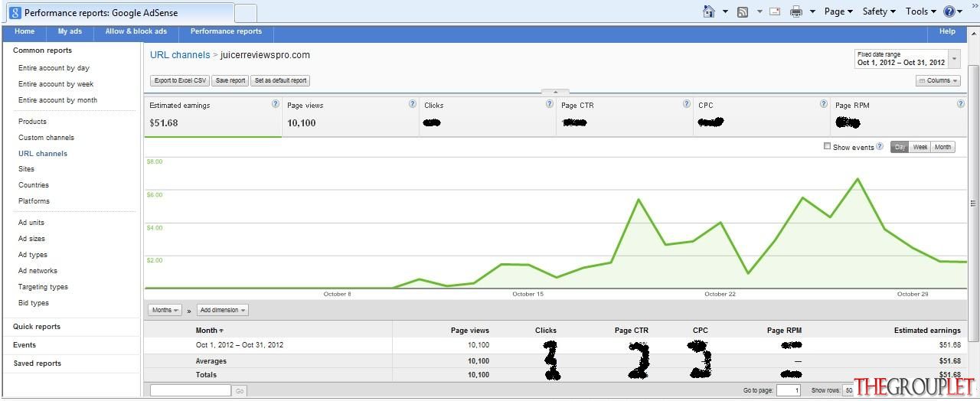Click the help icon beside Estimated earnings
The height and width of the screenshot is (401, 980).
pos(276,104)
